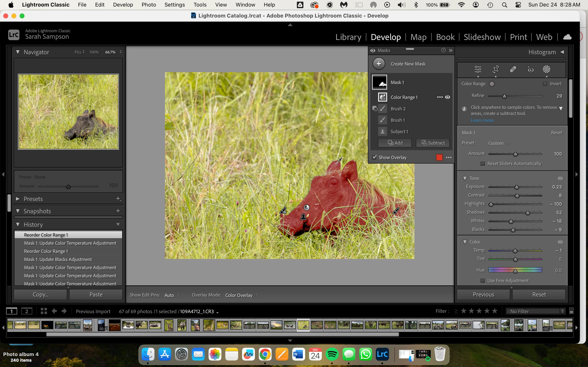Viewport: 588px width, 367px height.
Task: Open the Color Range 1 three-dot options
Action: click(440, 97)
